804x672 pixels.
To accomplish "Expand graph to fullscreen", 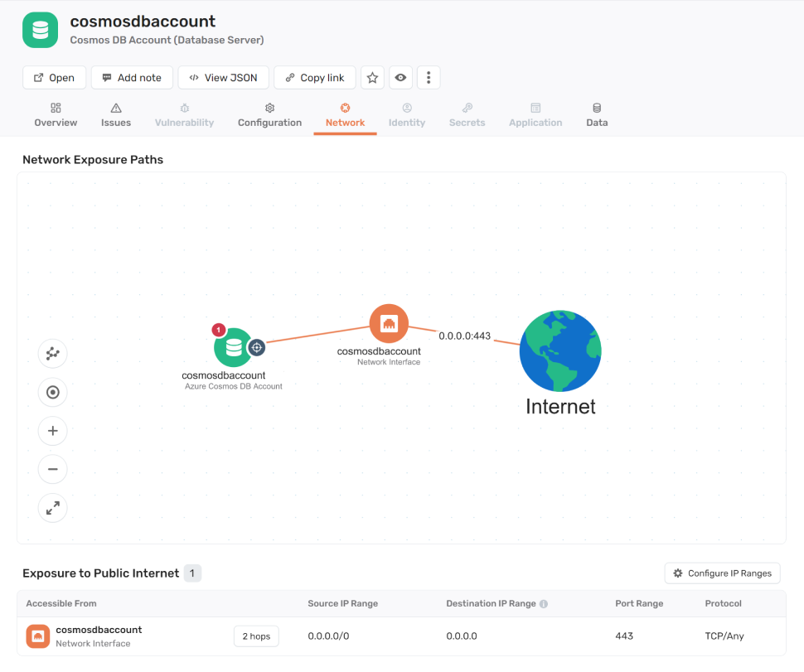I will (x=53, y=508).
